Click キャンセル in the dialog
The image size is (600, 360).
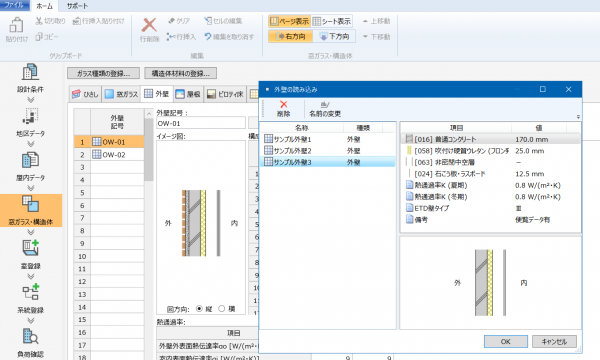coord(554,341)
